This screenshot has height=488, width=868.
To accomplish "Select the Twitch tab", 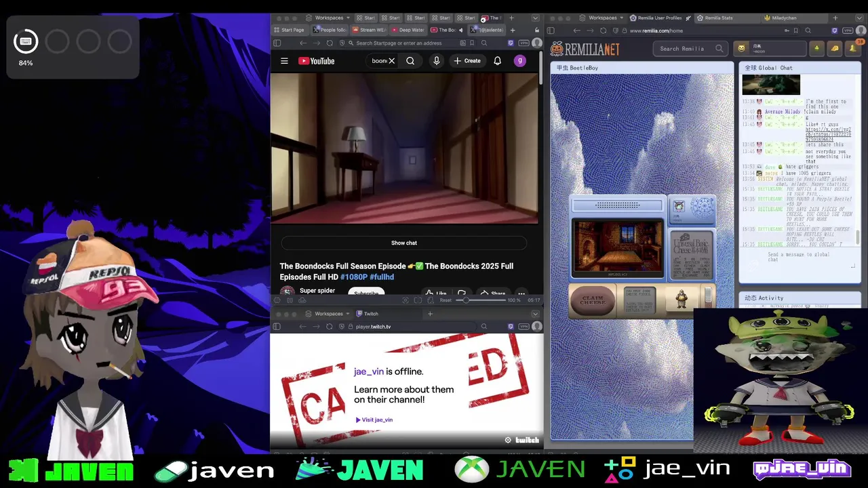I will (x=368, y=314).
